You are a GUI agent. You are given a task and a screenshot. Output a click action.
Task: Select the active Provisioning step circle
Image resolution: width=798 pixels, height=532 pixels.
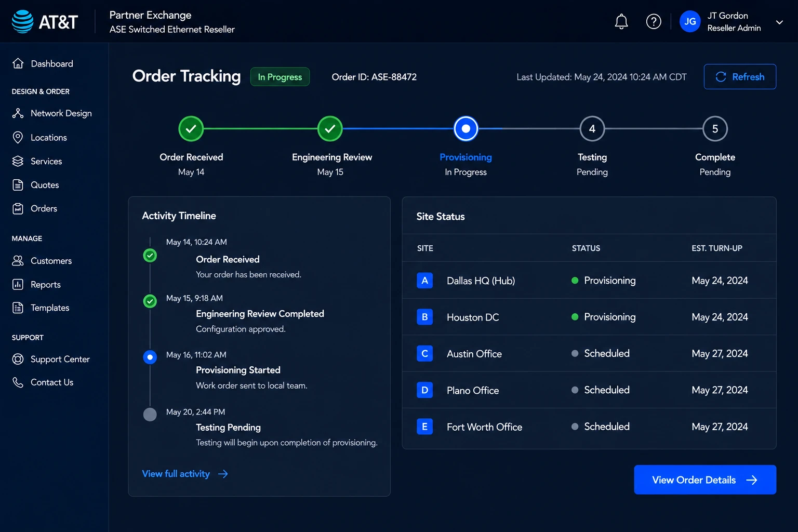tap(466, 128)
